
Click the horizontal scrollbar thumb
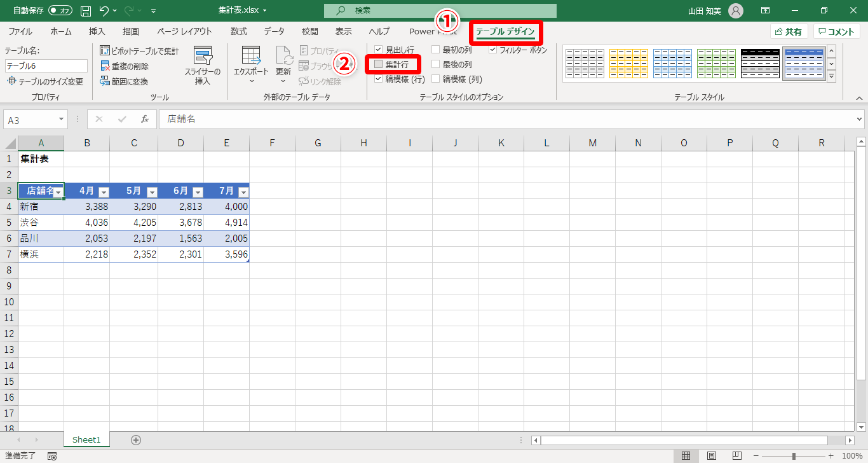tap(684, 440)
